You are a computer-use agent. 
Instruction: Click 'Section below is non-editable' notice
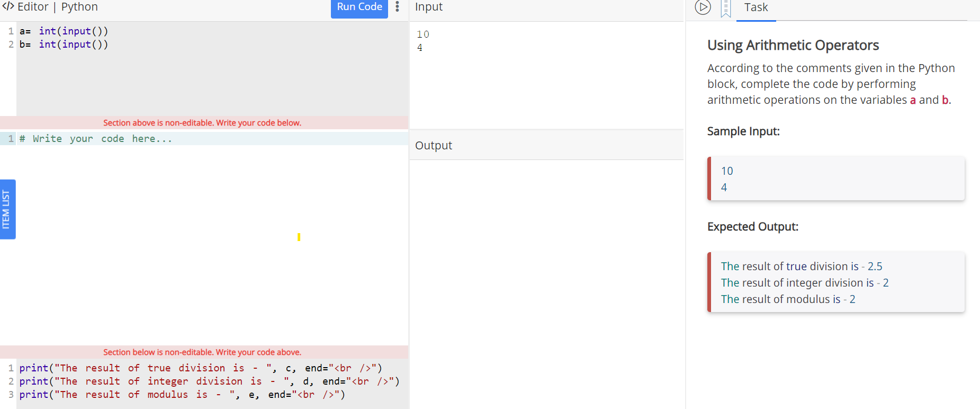tap(202, 352)
